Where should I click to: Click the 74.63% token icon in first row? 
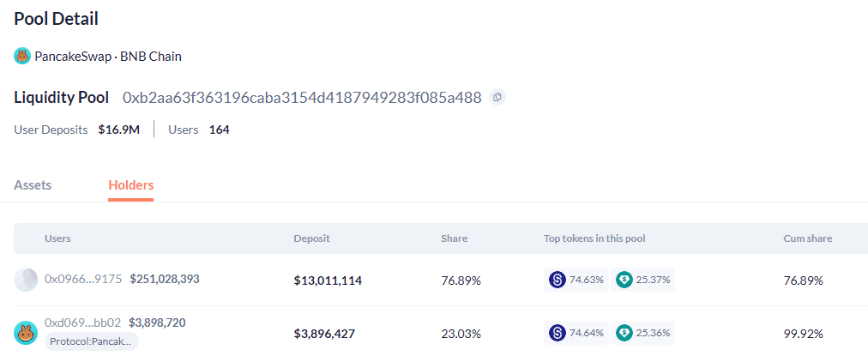pos(558,280)
